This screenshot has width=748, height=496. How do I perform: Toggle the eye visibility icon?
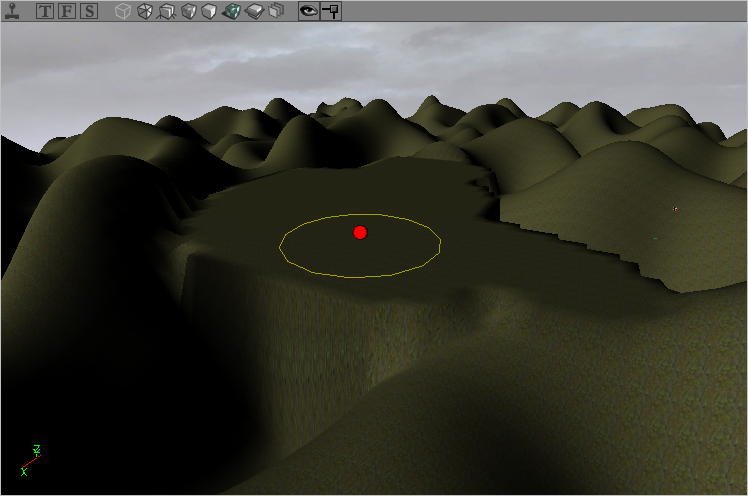pos(309,12)
